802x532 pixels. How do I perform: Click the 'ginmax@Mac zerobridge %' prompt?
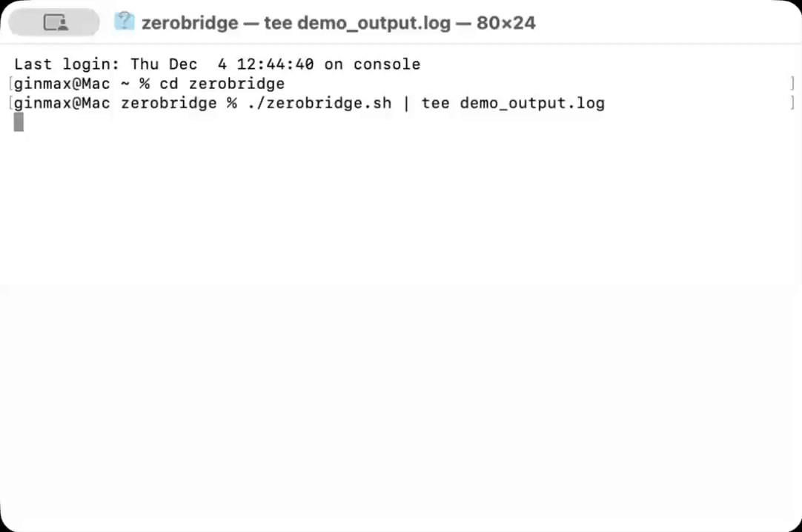[125, 103]
